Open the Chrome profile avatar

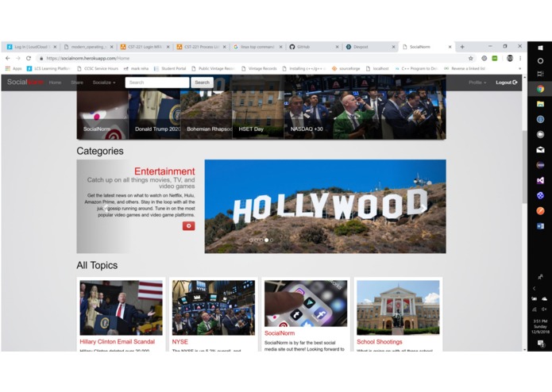point(509,59)
